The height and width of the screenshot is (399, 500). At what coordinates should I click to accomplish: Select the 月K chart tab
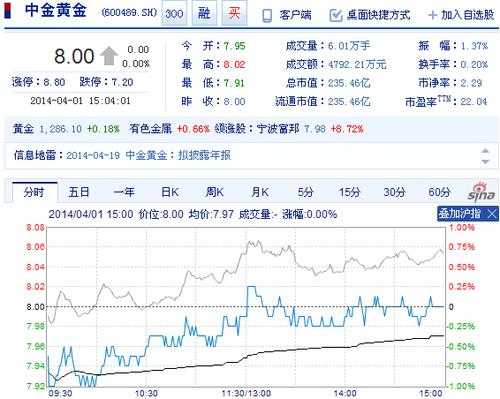click(260, 192)
